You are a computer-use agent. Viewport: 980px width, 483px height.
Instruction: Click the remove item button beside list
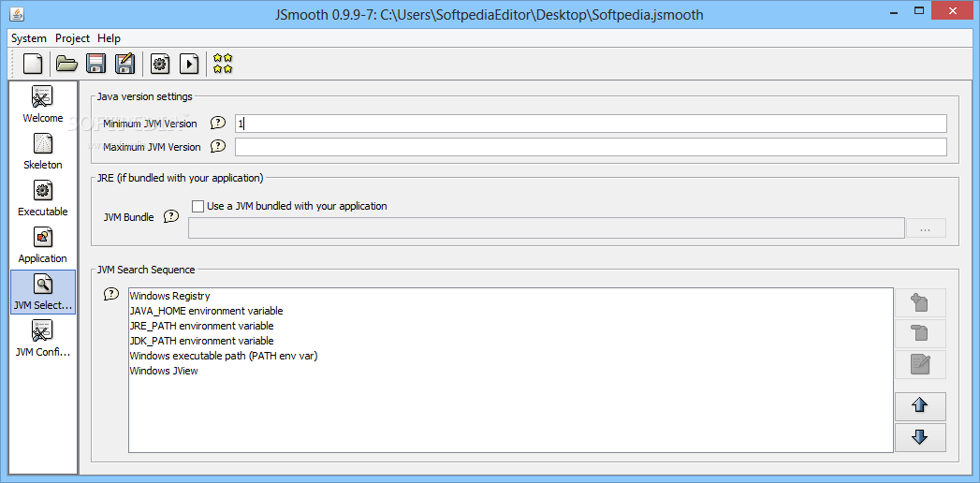point(920,333)
